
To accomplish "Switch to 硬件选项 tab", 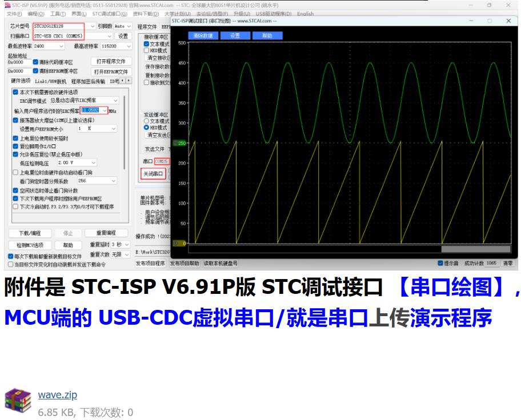I will pos(21,80).
